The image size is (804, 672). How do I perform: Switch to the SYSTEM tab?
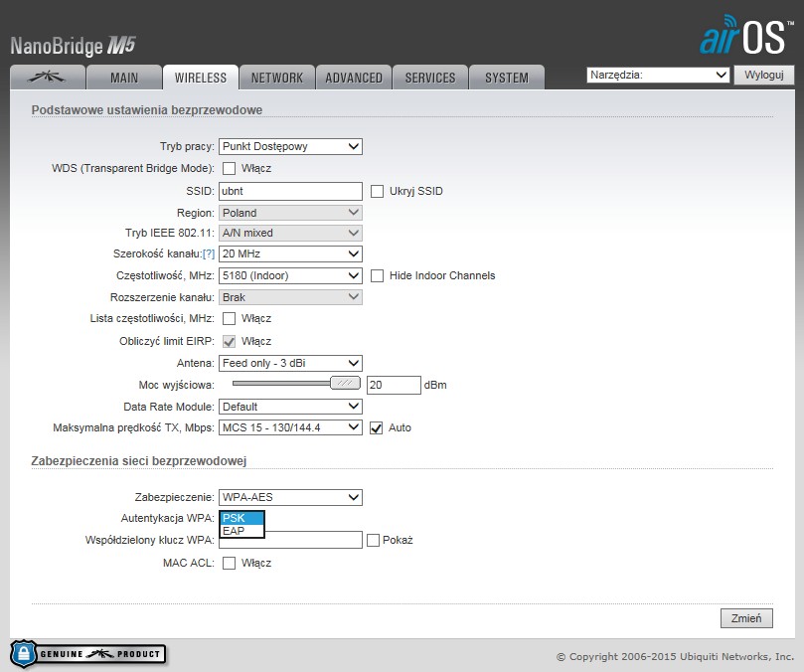507,78
